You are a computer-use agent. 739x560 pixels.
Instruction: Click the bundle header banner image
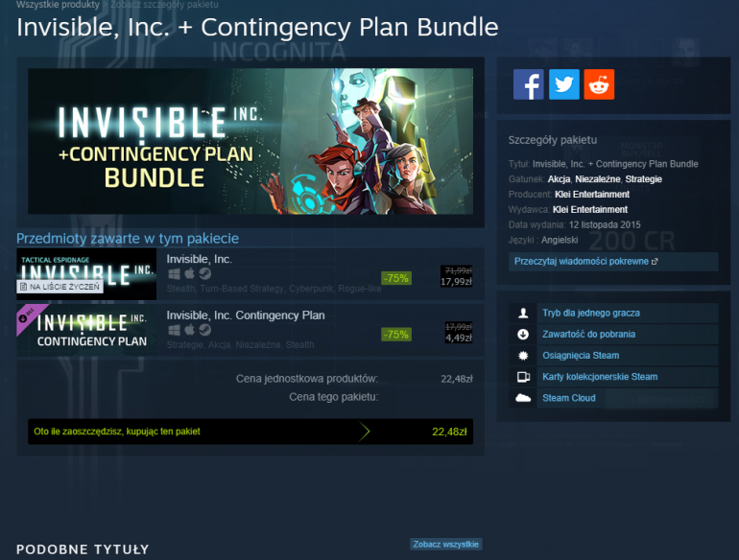[x=250, y=141]
